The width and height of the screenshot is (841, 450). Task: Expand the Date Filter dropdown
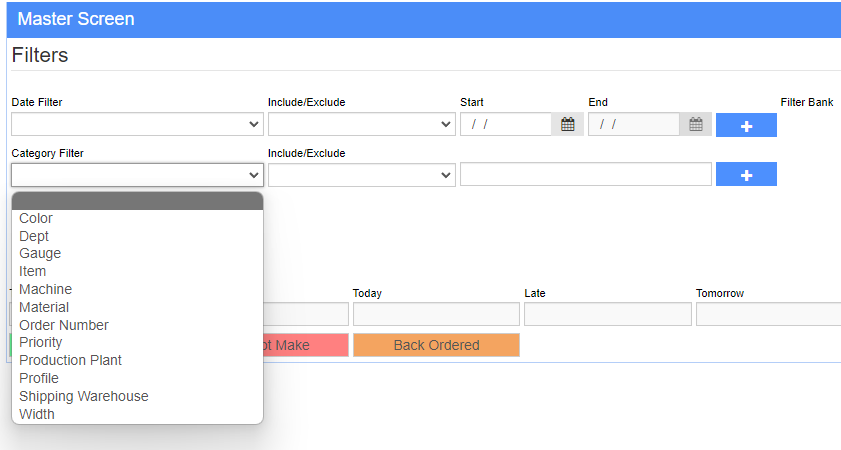137,124
